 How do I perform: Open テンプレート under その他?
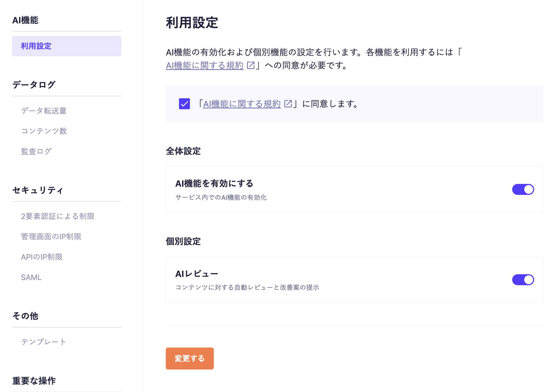43,342
